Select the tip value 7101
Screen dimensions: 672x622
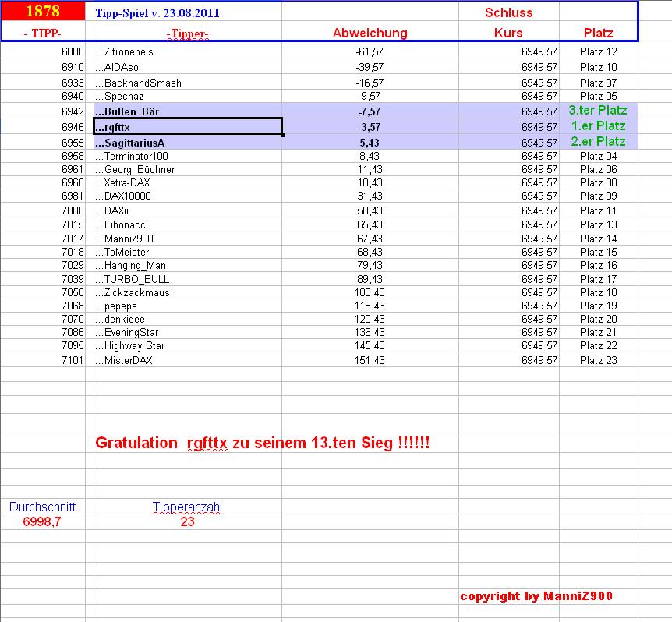coord(73,360)
